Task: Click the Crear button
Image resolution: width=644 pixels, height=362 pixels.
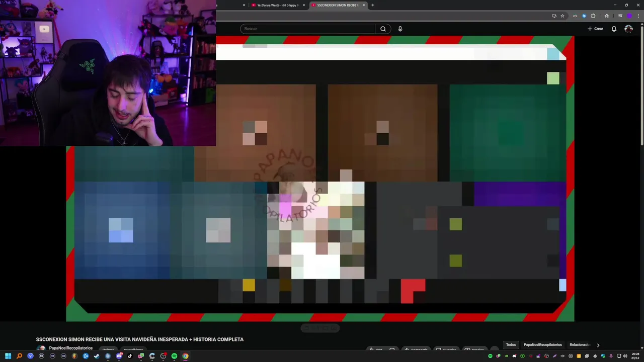Action: coord(595,29)
